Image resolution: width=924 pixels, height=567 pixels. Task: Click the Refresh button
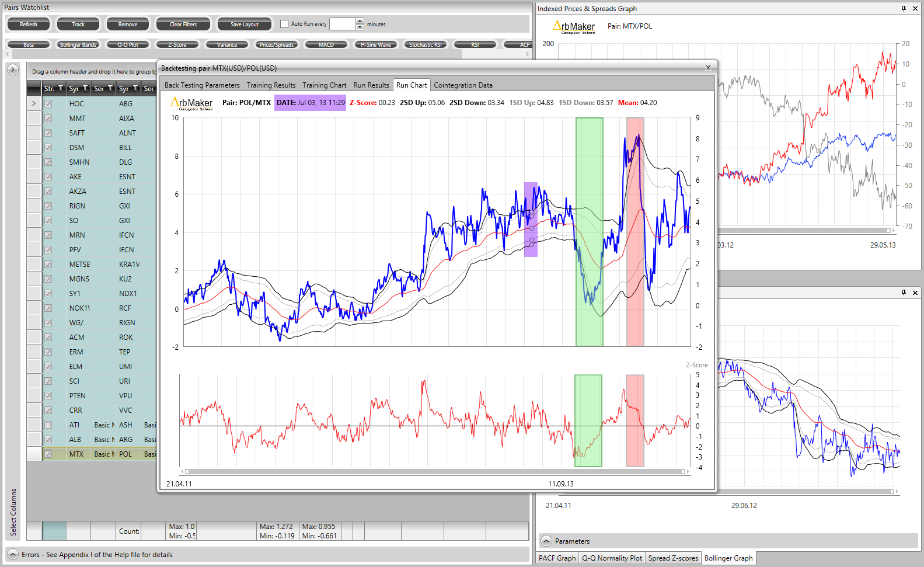pyautogui.click(x=29, y=25)
